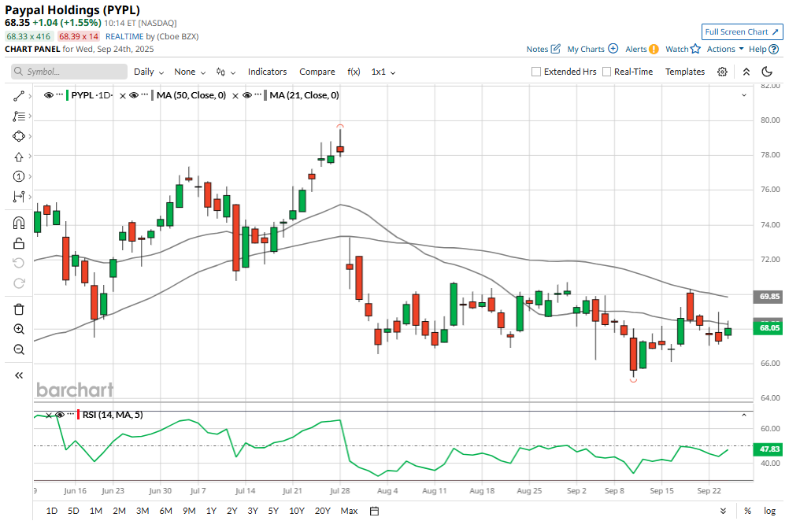Click the trash can delete icon
The width and height of the screenshot is (800, 532).
pyautogui.click(x=19, y=309)
